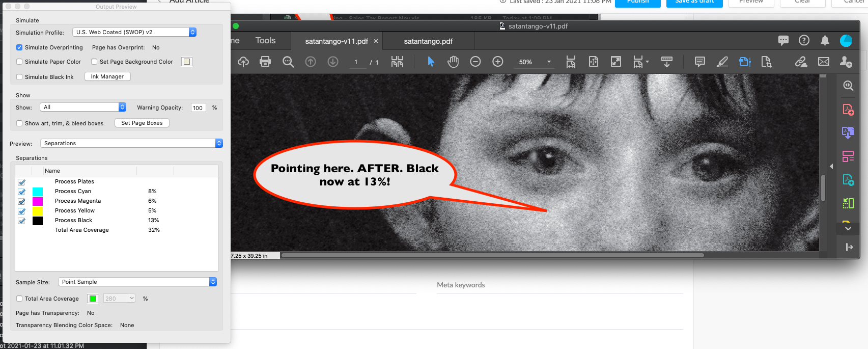This screenshot has height=349, width=868.
Task: Open the Help question mark icon
Action: click(804, 40)
